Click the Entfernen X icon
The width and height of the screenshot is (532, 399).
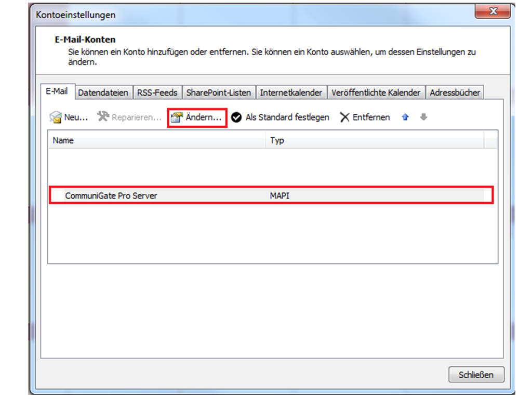[345, 117]
